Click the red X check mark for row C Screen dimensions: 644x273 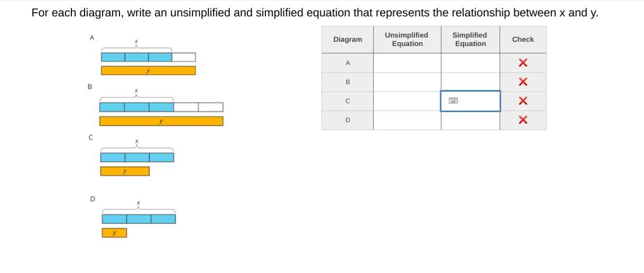[523, 101]
